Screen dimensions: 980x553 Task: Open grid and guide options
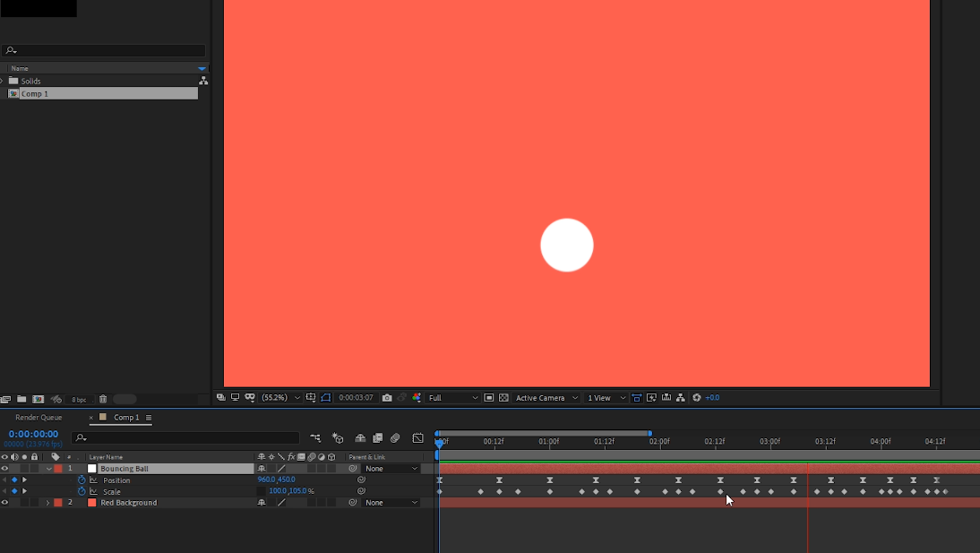click(311, 397)
